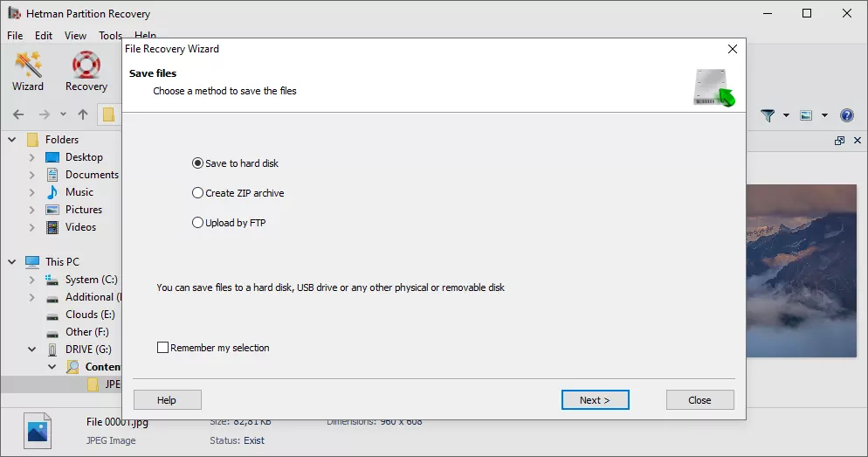Open the View menu
This screenshot has height=457, width=868.
click(75, 36)
